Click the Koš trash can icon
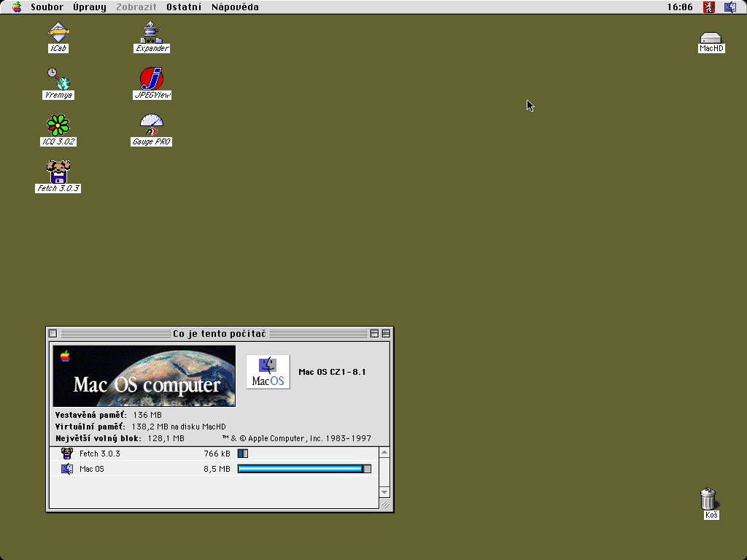The height and width of the screenshot is (560, 747). coord(708,499)
